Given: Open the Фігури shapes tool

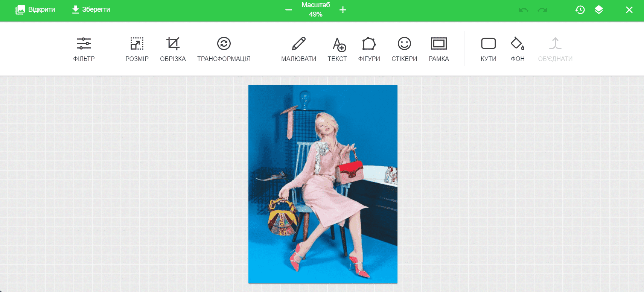Looking at the screenshot, I should 369,49.
